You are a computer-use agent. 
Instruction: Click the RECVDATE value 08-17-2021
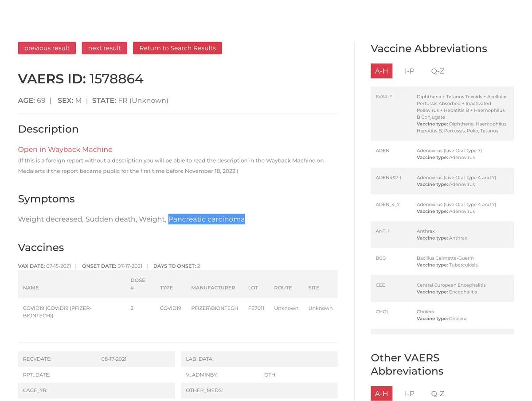pyautogui.click(x=113, y=359)
